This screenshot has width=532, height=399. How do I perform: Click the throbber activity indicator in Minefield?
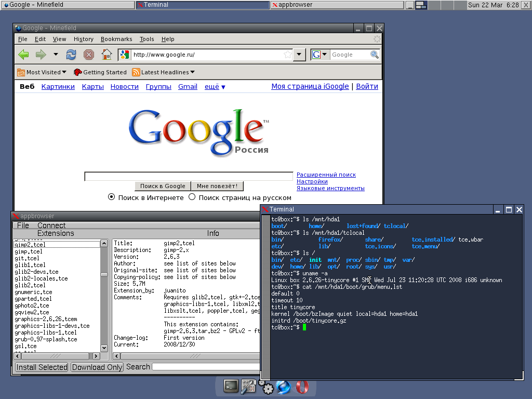tap(377, 39)
